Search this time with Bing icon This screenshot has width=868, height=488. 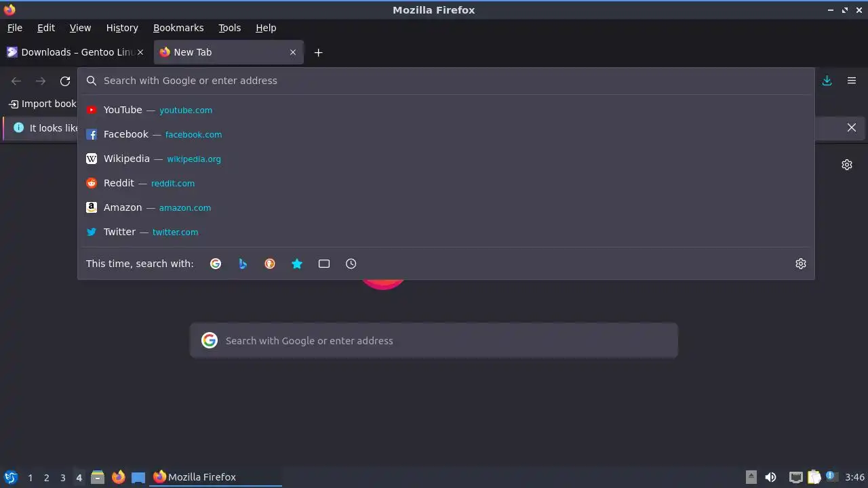click(243, 264)
